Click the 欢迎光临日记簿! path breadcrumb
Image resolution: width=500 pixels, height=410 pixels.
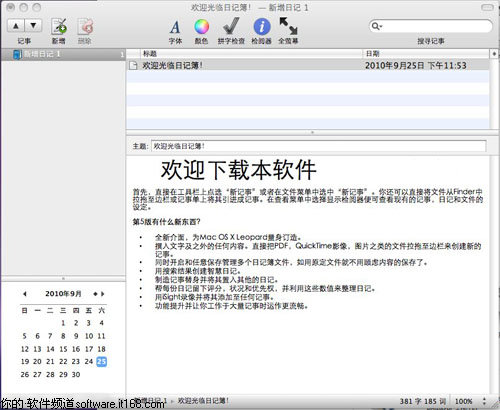pyautogui.click(x=203, y=401)
